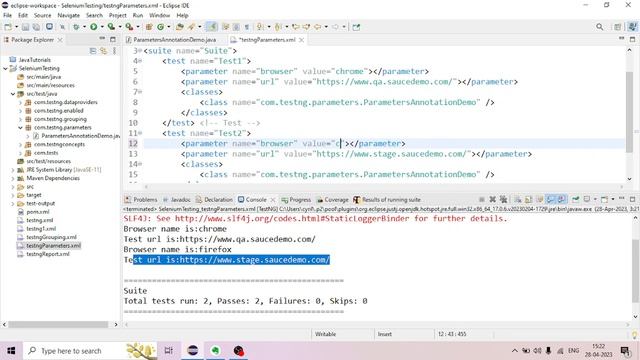The width and height of the screenshot is (640, 360).
Task: Expand JRE System Library node
Action: (x=13, y=170)
